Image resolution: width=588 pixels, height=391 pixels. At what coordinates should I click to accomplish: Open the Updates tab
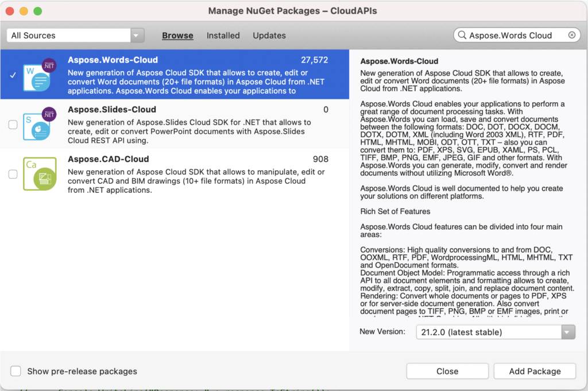click(269, 36)
